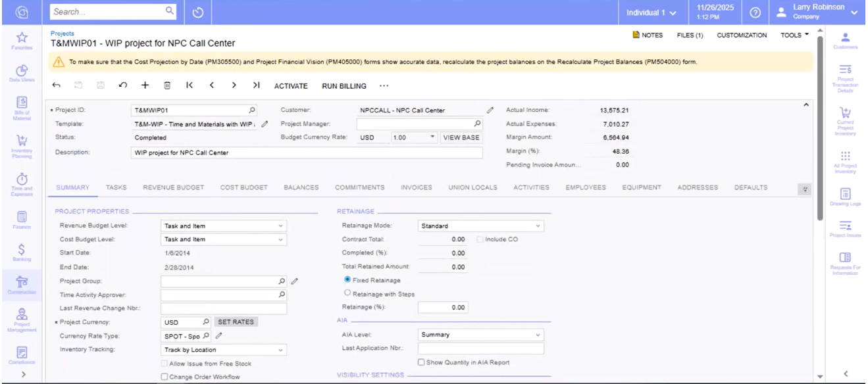The height and width of the screenshot is (384, 868).
Task: Check Show Quantity in AIA Report
Action: 421,362
